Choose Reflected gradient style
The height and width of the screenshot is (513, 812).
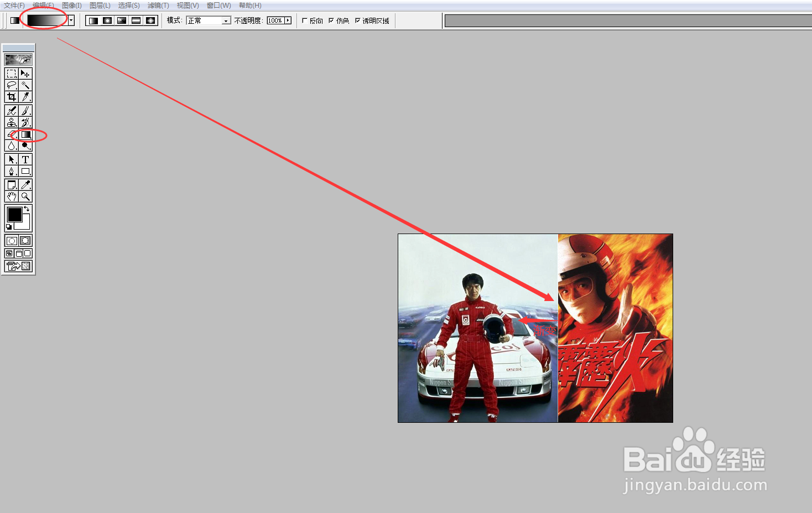(136, 20)
